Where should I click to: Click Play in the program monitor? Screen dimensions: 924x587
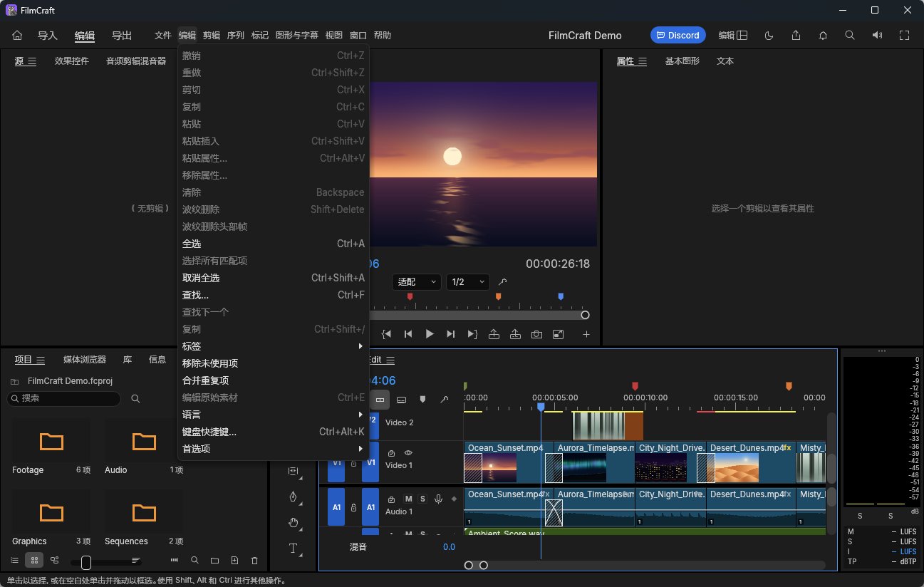click(430, 334)
